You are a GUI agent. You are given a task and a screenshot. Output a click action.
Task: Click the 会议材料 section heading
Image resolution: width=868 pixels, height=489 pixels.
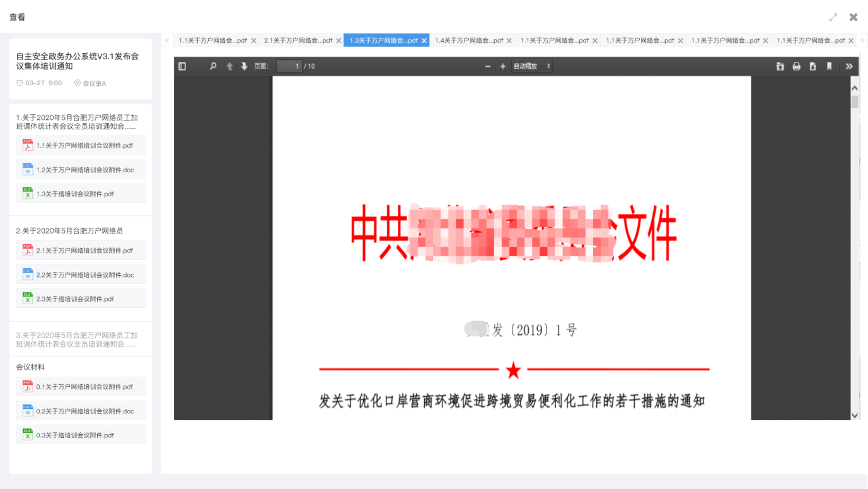[x=30, y=367]
